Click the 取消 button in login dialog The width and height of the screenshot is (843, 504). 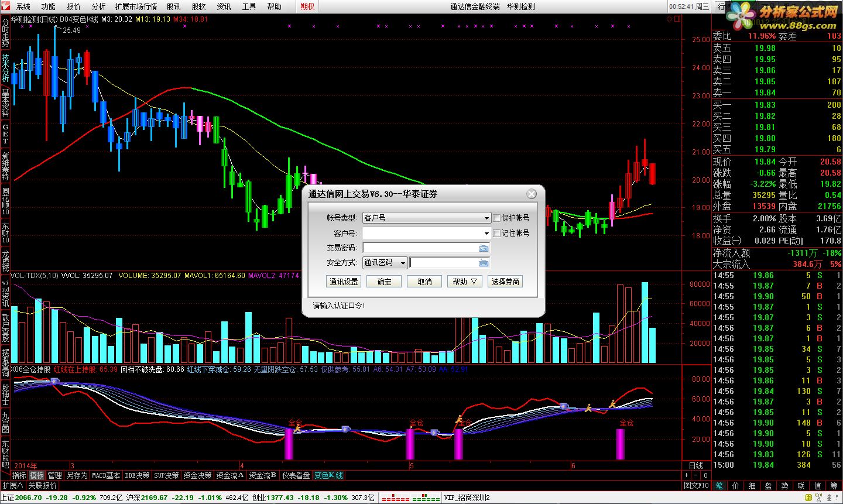(424, 282)
